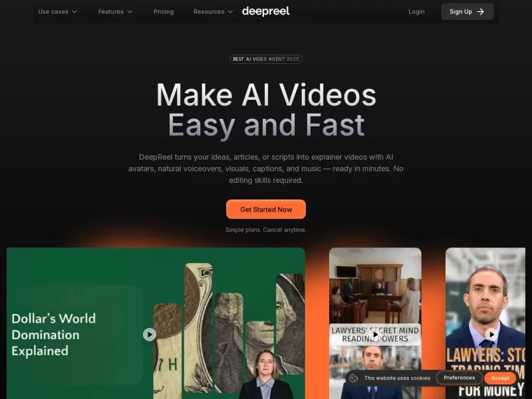Click the Get Started Now button
This screenshot has width=532, height=399.
click(265, 209)
